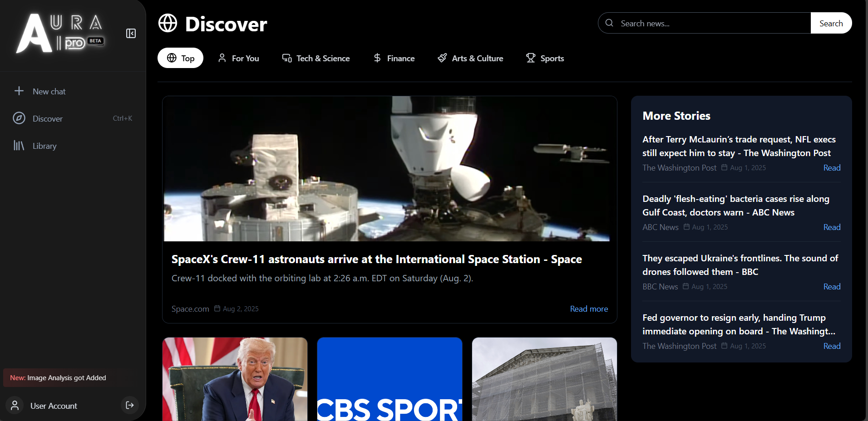Open SpaceX Crew-11 headline
The image size is (868, 421).
(376, 259)
